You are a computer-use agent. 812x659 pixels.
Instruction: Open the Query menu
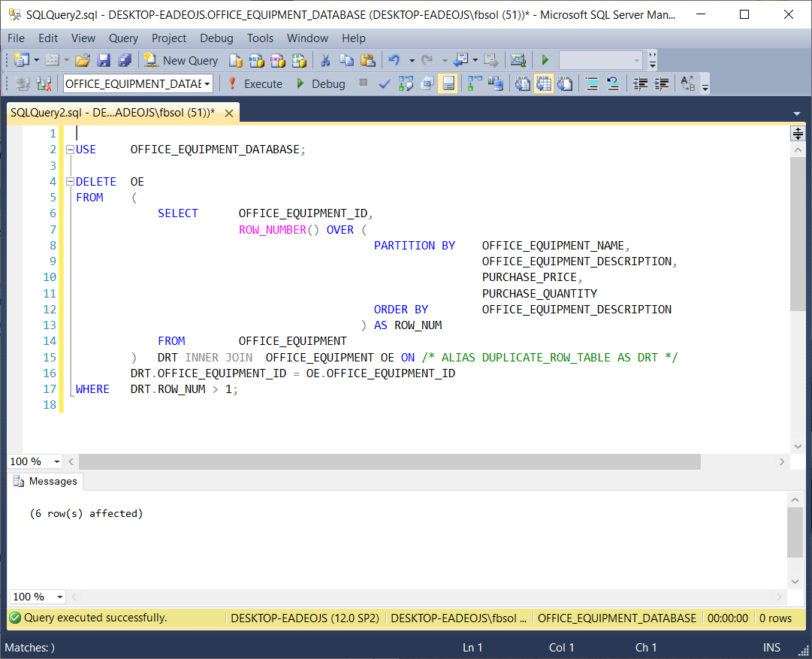(x=123, y=38)
